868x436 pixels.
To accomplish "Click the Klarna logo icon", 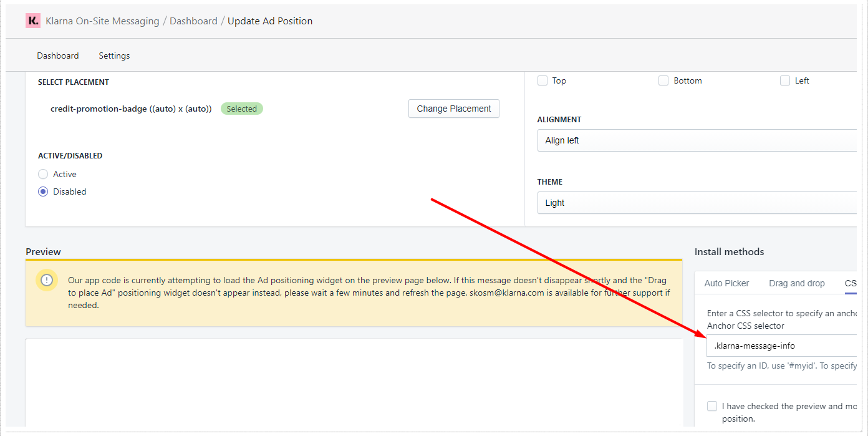I will (x=32, y=21).
